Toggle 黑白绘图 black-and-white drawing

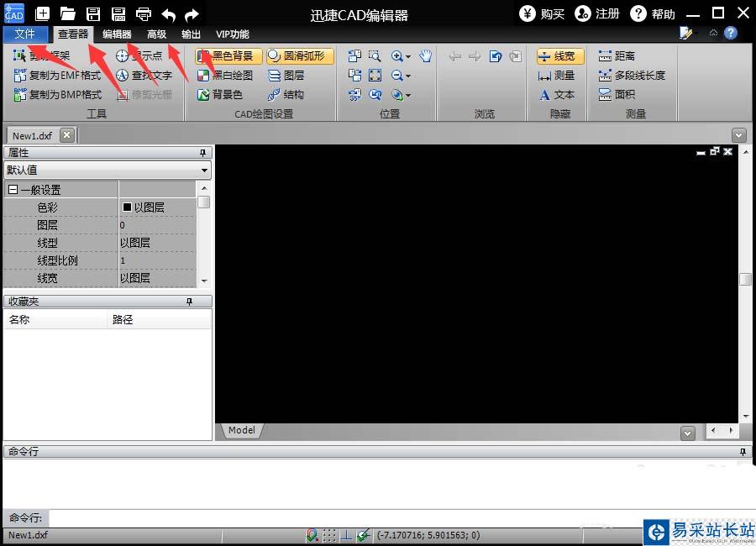coord(224,76)
